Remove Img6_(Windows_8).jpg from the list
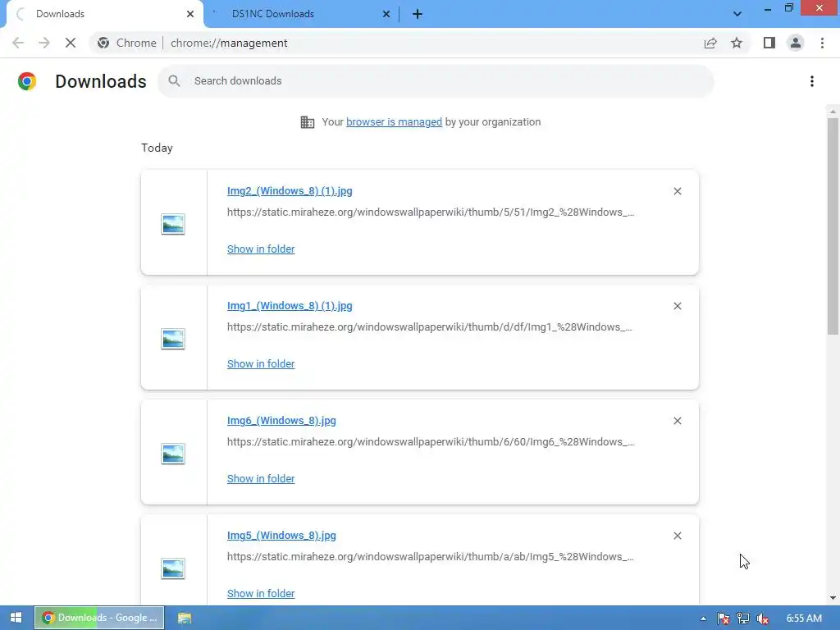 [x=678, y=421]
